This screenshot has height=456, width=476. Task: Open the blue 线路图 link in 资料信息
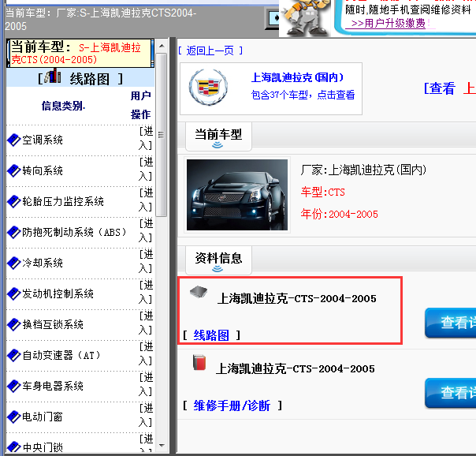[211, 335]
